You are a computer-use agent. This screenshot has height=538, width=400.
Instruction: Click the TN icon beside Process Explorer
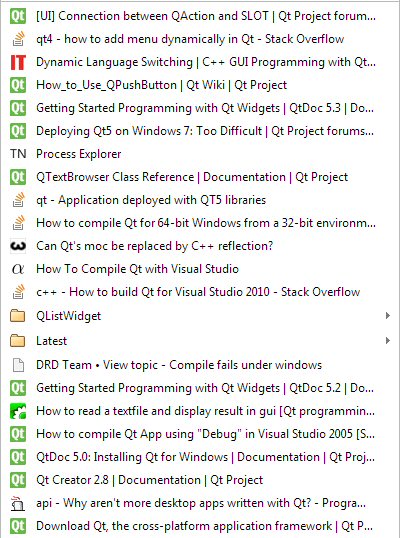tap(18, 154)
